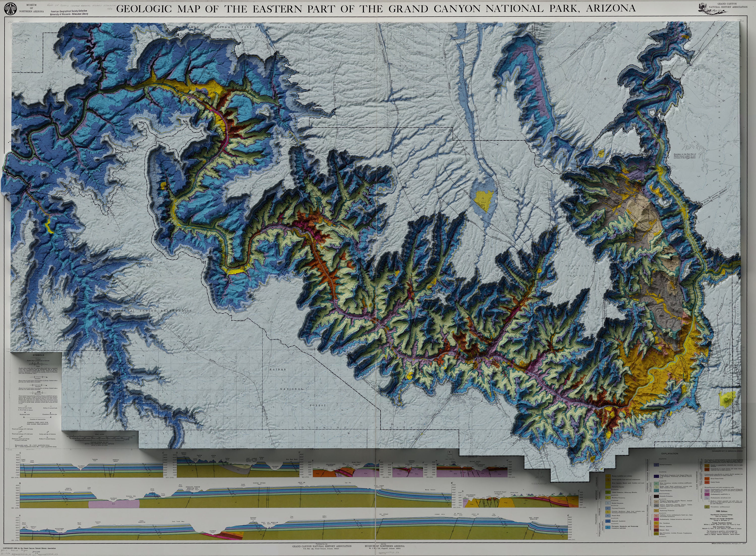Click the strike and dip symbol entry
The width and height of the screenshot is (756, 556).
pyautogui.click(x=25, y=407)
